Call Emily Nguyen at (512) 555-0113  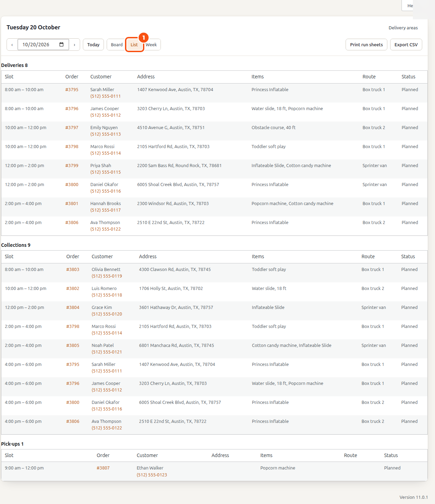(x=106, y=134)
